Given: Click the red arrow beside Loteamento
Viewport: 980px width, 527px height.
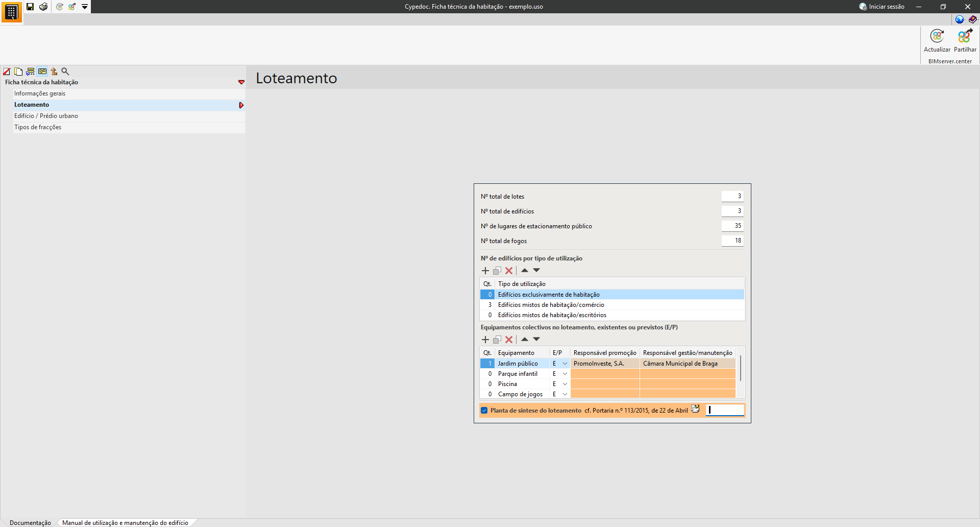Looking at the screenshot, I should point(241,105).
